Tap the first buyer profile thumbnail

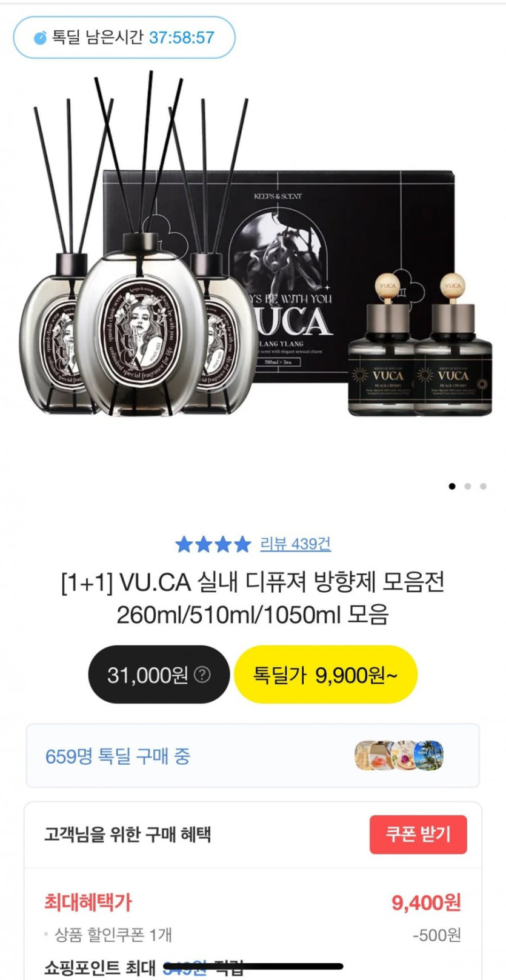pos(366,756)
